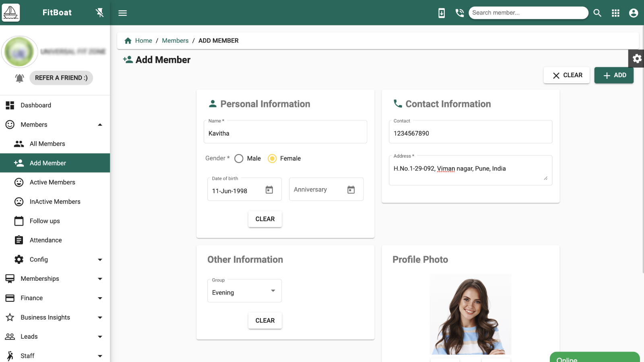The width and height of the screenshot is (644, 362).
Task: Toggle the sidebar pin icon
Action: [x=99, y=12]
